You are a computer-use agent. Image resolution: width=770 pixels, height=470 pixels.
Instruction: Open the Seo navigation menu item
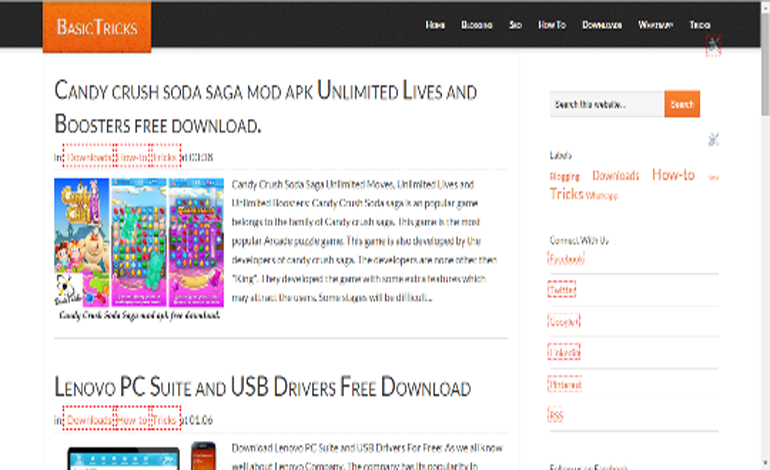pos(515,25)
